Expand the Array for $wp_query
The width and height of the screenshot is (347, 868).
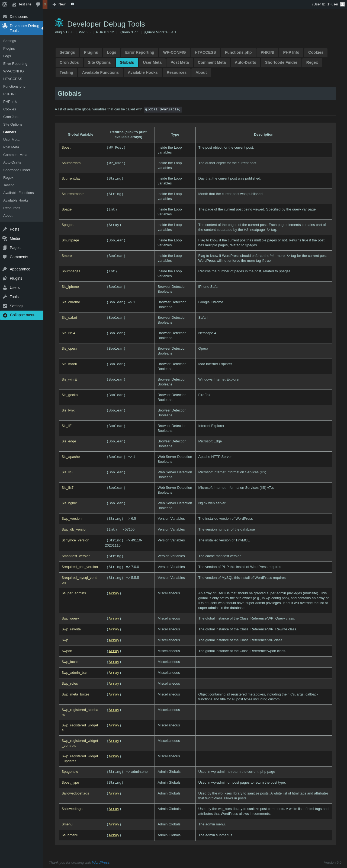(x=114, y=619)
